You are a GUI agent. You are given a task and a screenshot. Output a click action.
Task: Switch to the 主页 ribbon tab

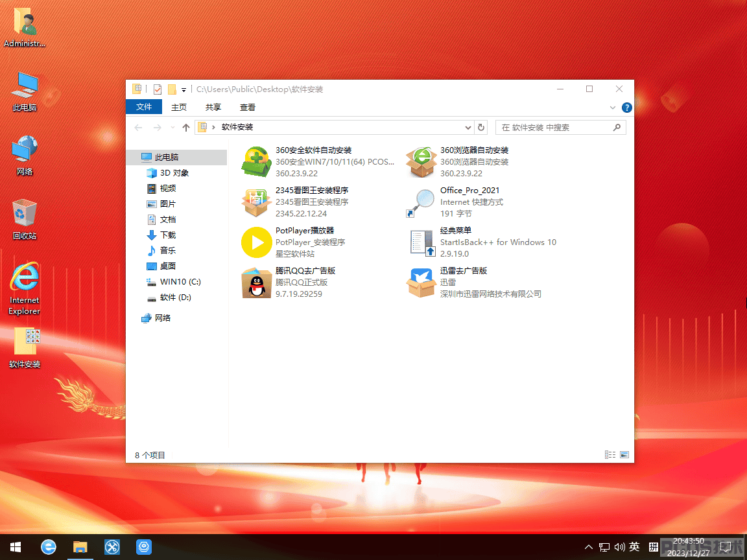point(179,107)
